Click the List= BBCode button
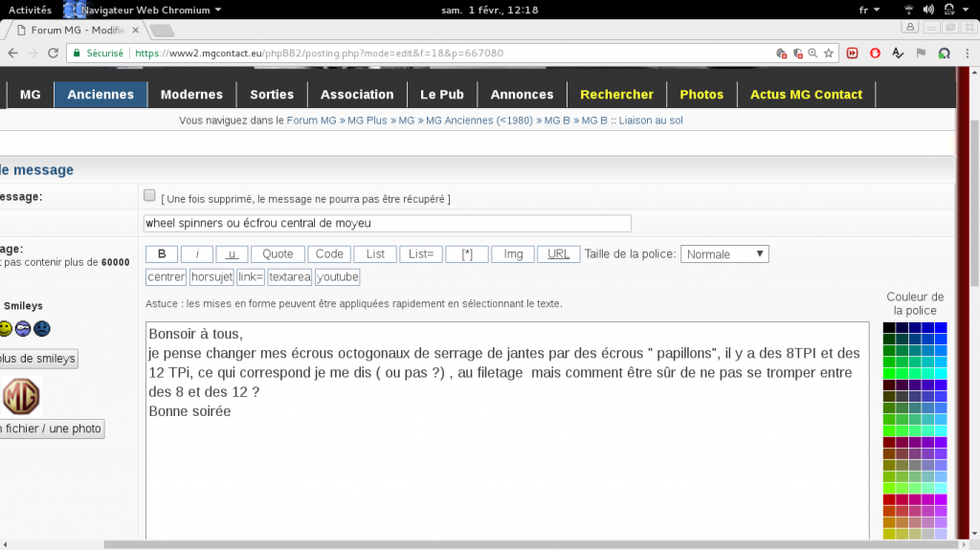The height and width of the screenshot is (550, 980). coord(421,253)
